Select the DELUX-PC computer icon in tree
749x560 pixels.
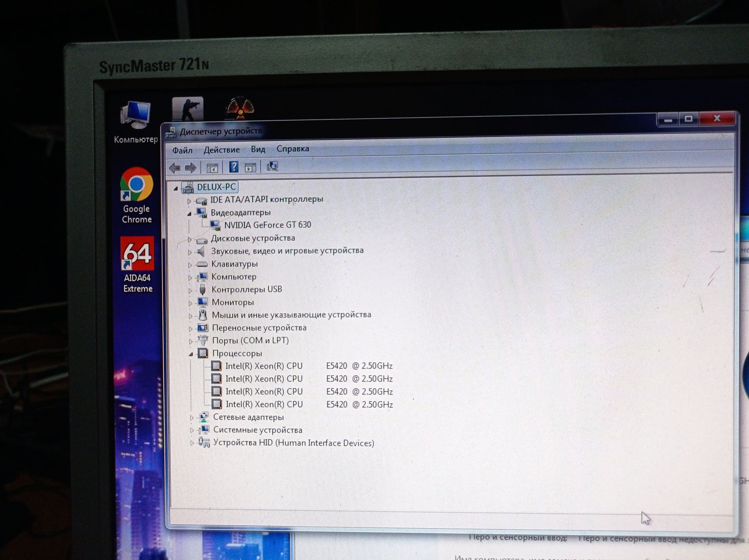click(x=188, y=187)
